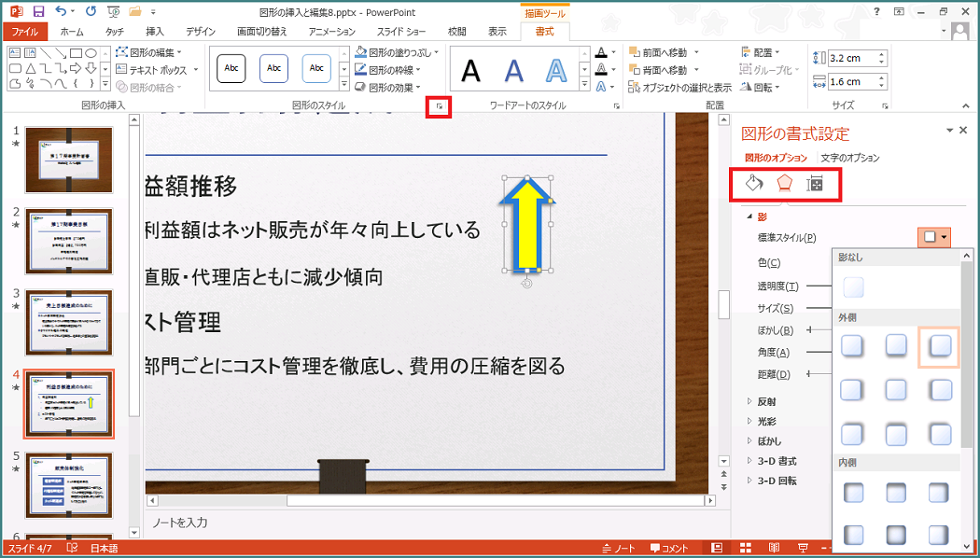
Task: Expand the 3-D 回転 section
Action: (772, 481)
